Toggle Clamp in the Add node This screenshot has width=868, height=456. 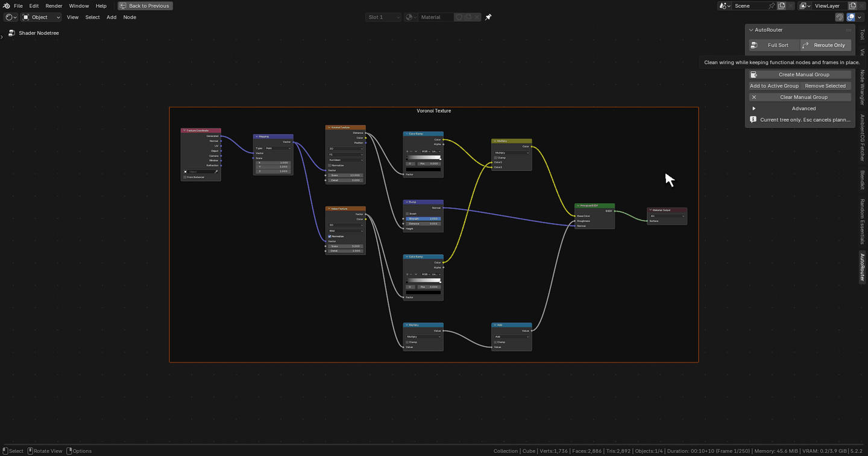click(x=495, y=342)
